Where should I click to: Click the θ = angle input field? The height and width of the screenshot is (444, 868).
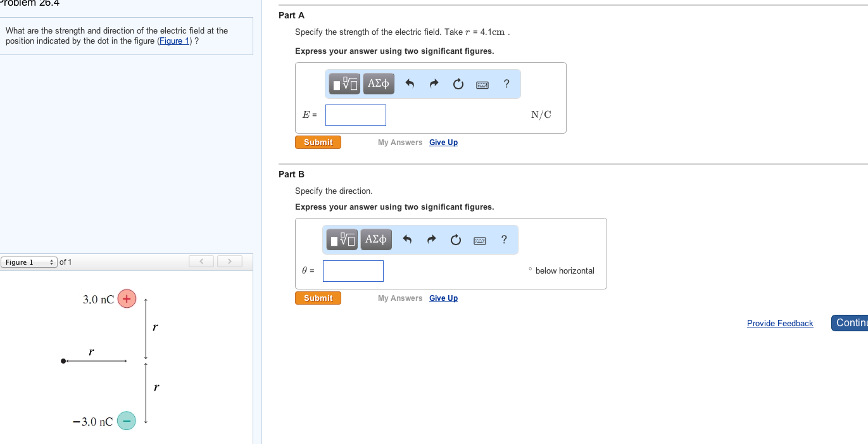pos(353,271)
